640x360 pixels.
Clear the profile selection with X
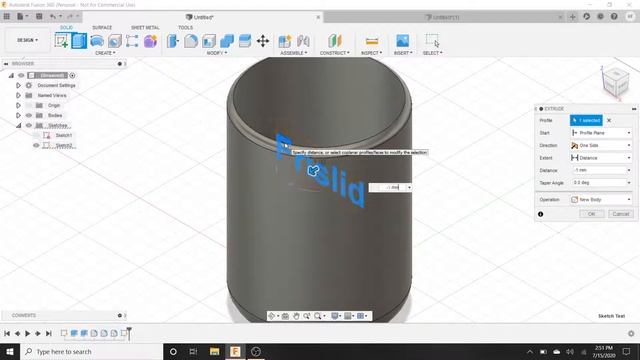[x=609, y=120]
